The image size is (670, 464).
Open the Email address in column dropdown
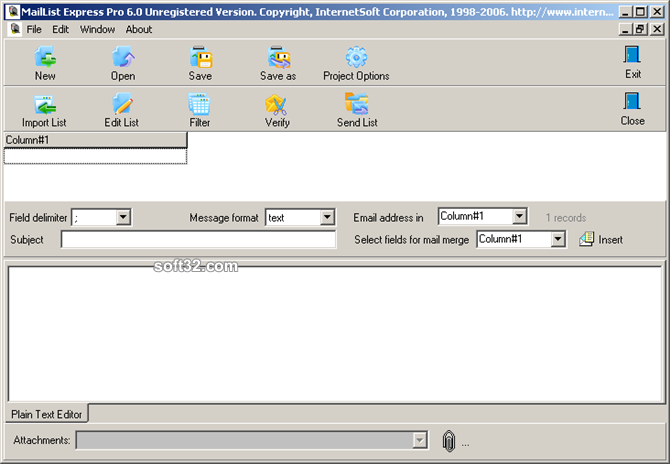click(520, 216)
